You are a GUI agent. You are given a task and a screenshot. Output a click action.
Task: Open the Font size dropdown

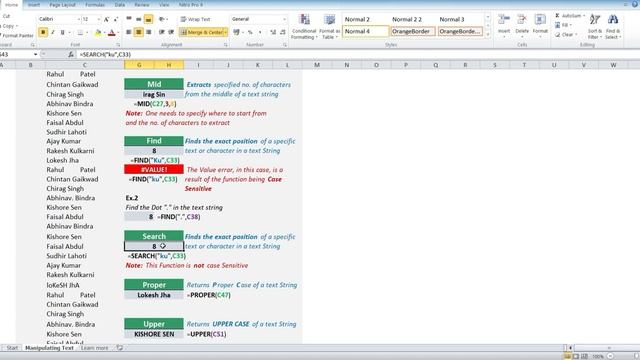(98, 19)
